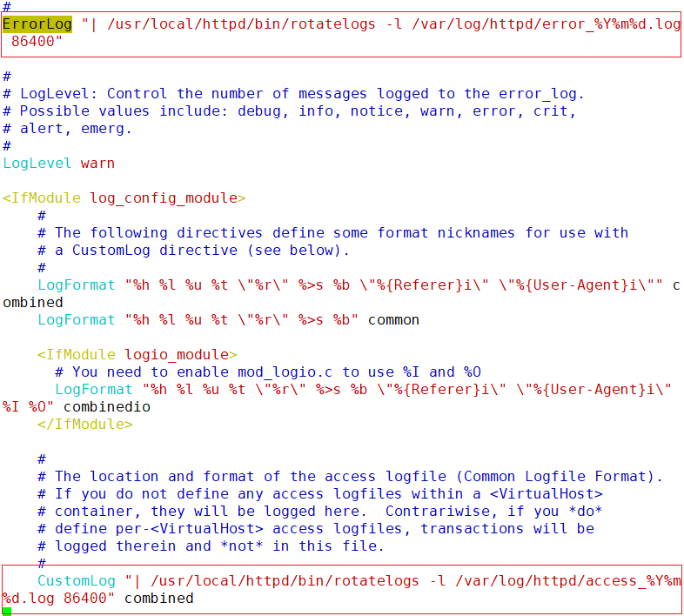
Task: Click '/usr/local/httpd/bin/rotatelogs' in the CustomLog line
Action: pos(285,581)
